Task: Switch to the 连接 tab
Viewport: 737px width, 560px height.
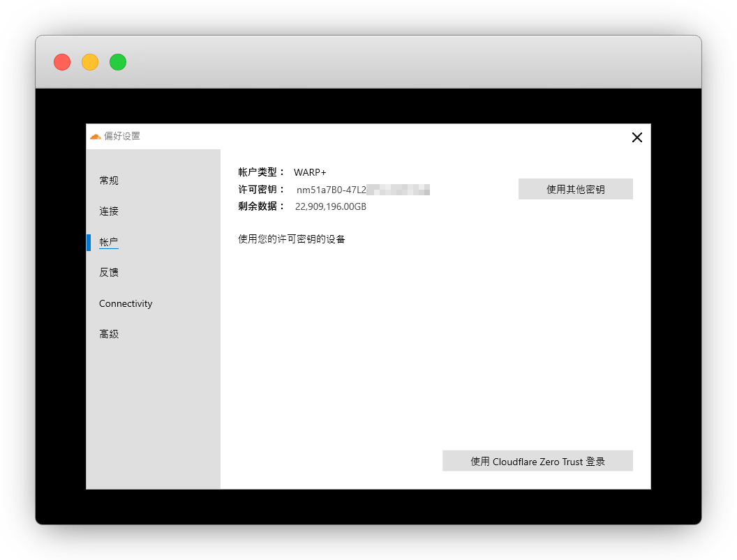Action: [x=109, y=211]
